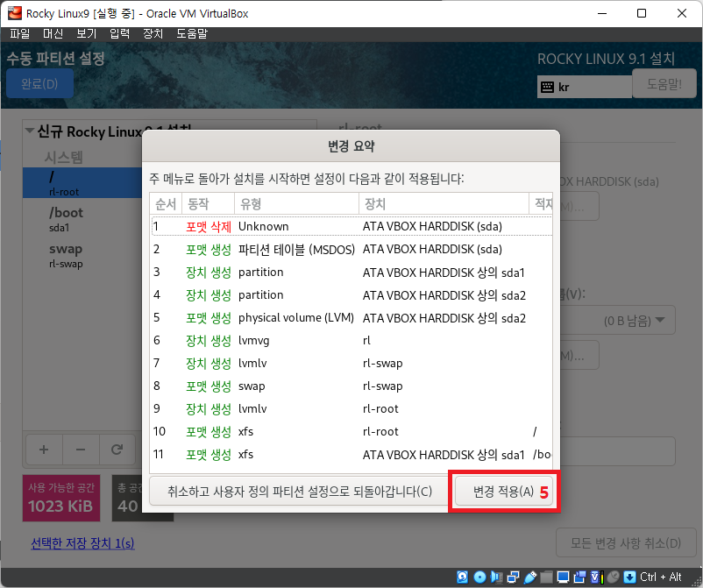Image resolution: width=703 pixels, height=588 pixels.
Task: Open the 장치 menu
Action: pos(153,33)
